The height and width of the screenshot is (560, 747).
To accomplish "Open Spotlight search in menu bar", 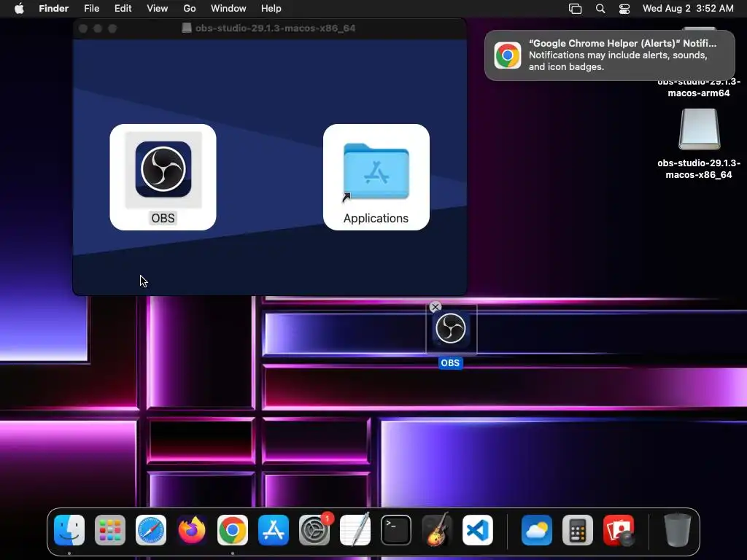I will pos(600,9).
